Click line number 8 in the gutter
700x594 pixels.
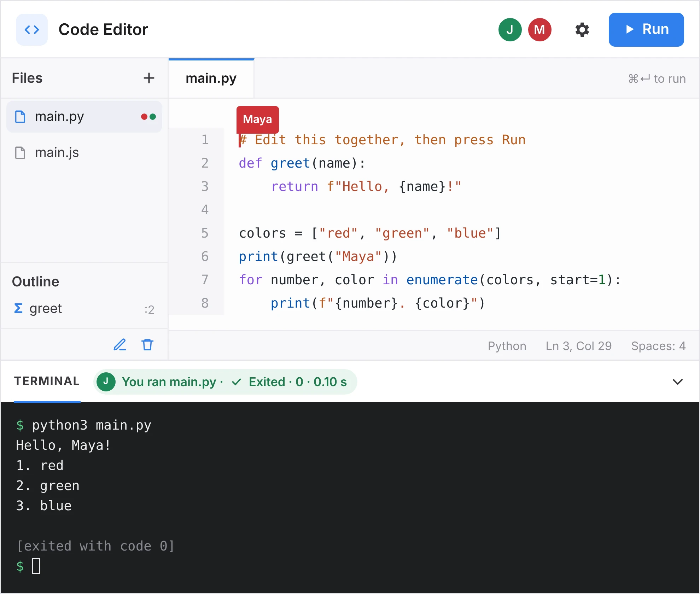pos(205,303)
